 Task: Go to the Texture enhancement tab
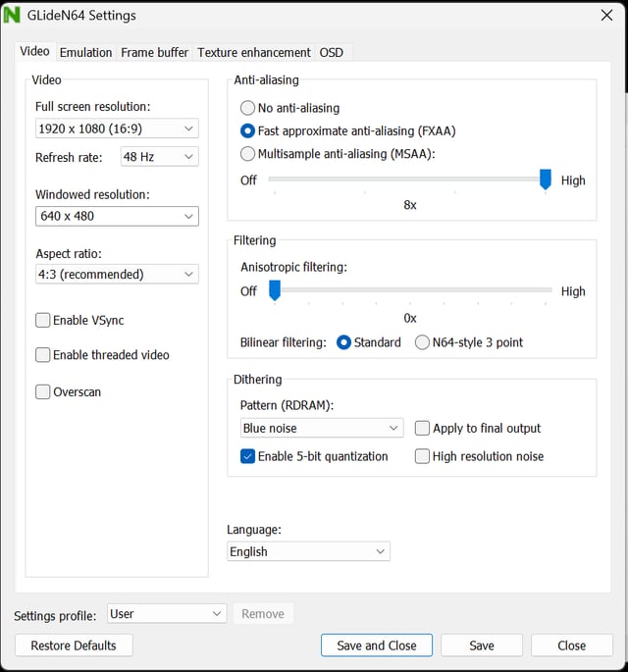(254, 52)
